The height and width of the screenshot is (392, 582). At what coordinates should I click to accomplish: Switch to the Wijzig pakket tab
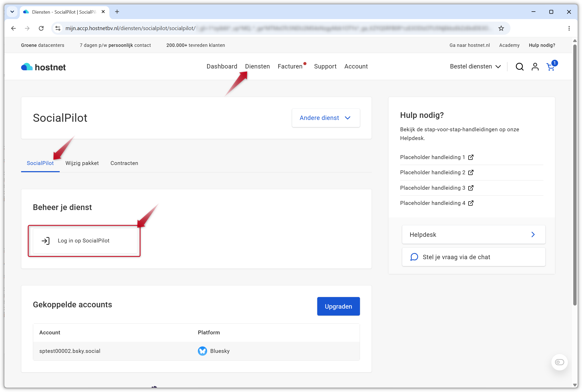82,163
